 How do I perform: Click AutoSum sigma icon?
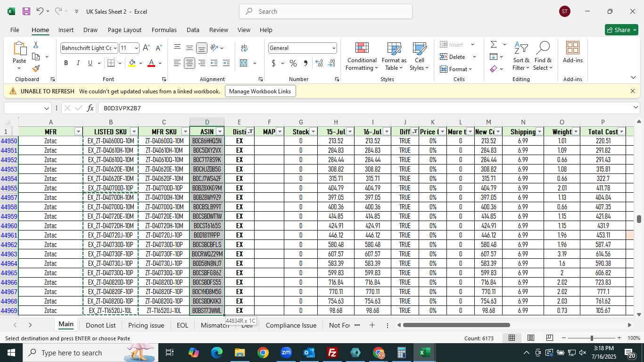point(494,45)
